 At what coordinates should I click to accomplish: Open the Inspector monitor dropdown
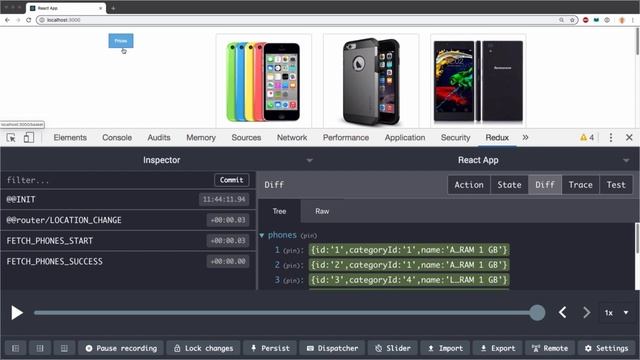point(309,160)
